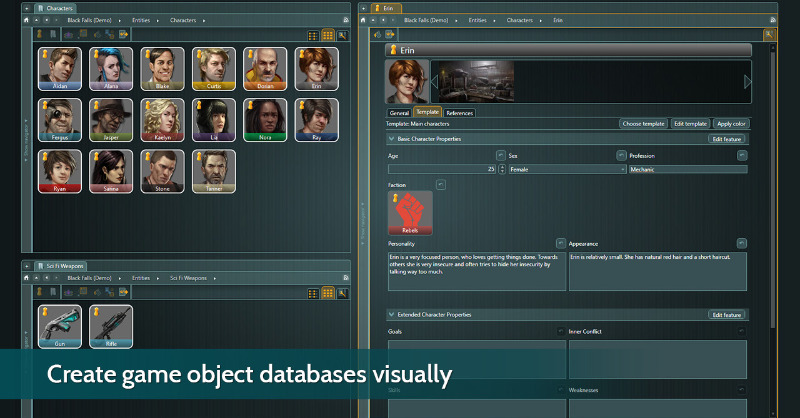800x418 pixels.
Task: Revert the Age property value
Action: click(501, 156)
